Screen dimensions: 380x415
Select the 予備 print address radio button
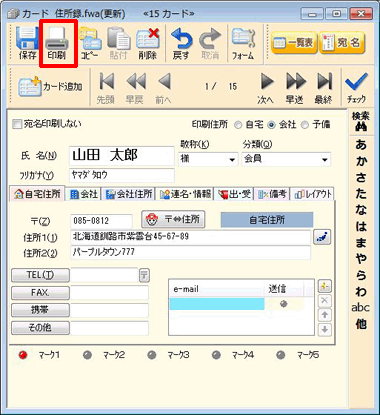click(x=305, y=125)
